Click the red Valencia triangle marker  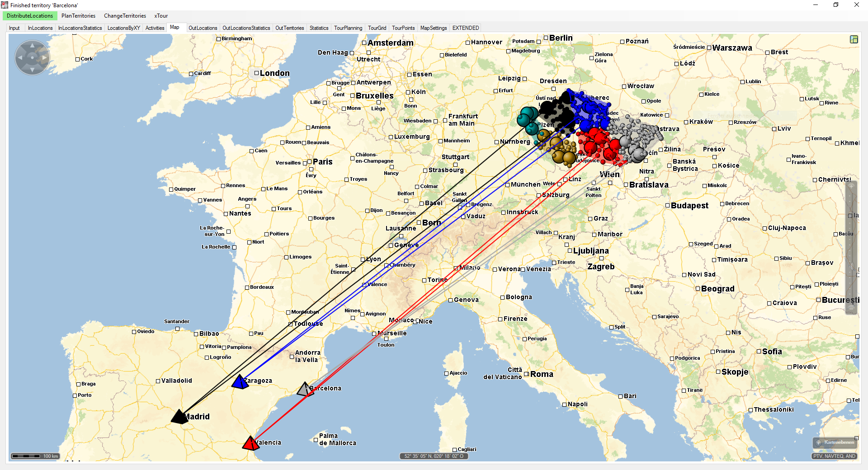250,444
